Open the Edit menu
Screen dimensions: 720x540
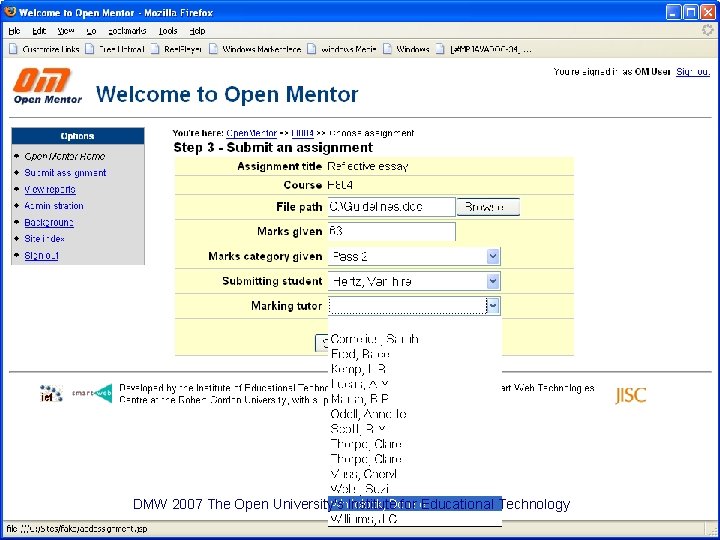pos(39,31)
